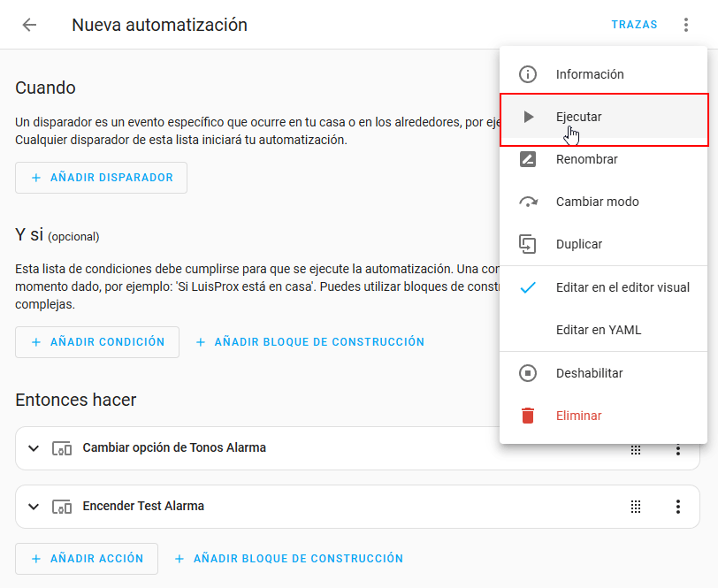Click the Duplicar copy icon

pos(528,244)
